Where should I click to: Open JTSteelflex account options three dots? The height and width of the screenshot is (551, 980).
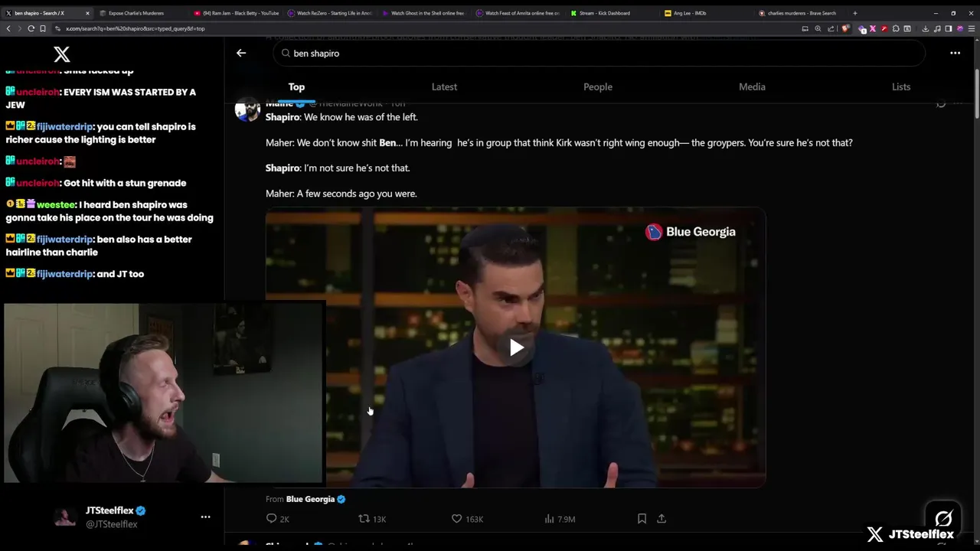[x=205, y=517]
